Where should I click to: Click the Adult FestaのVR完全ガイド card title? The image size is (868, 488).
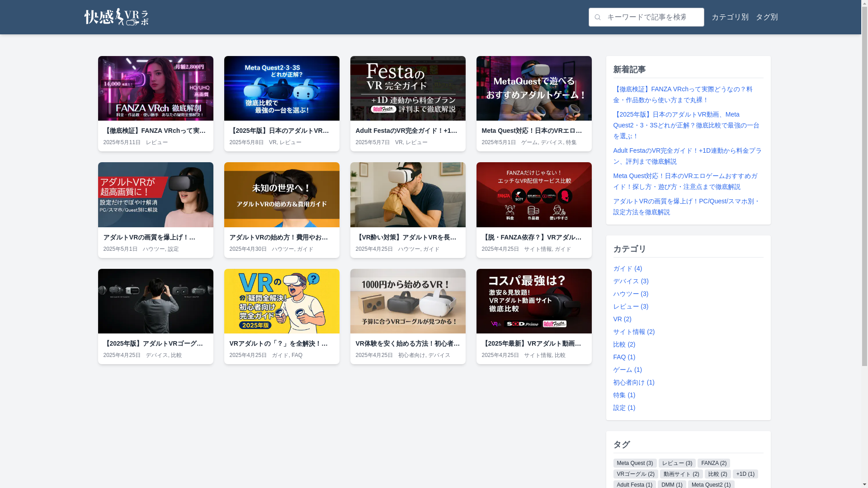[407, 131]
